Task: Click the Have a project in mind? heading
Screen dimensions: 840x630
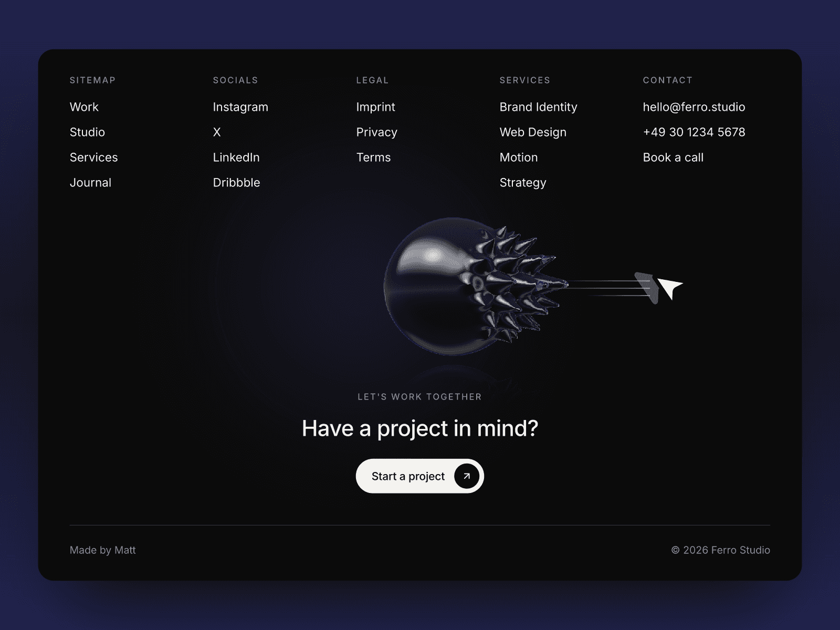Action: point(420,428)
